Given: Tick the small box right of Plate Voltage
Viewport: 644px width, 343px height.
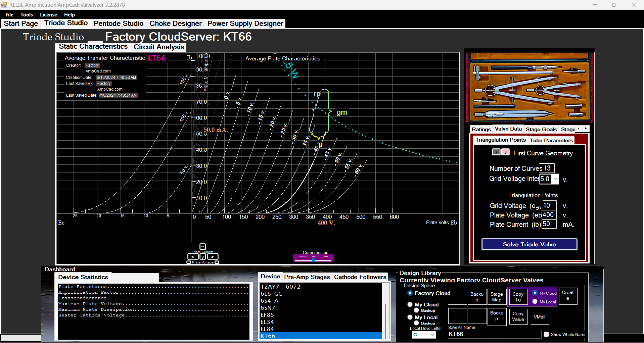Looking at the screenshot, I should tap(217, 262).
